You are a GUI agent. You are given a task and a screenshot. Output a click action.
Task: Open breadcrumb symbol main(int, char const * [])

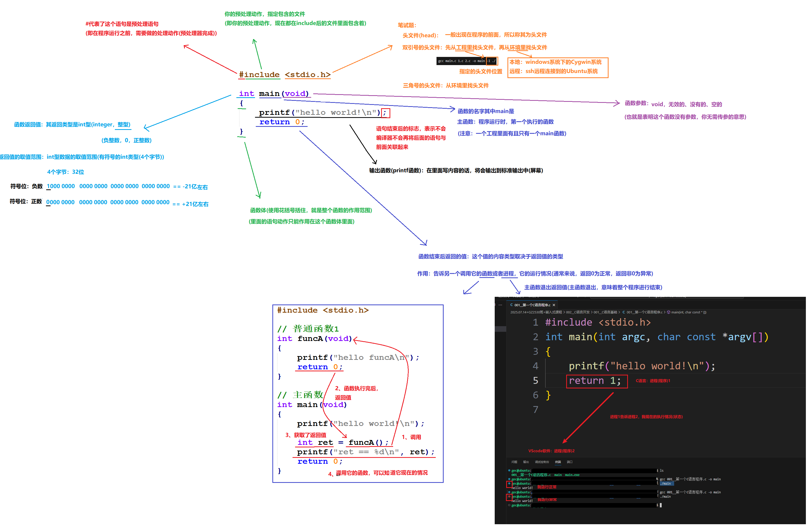686,312
